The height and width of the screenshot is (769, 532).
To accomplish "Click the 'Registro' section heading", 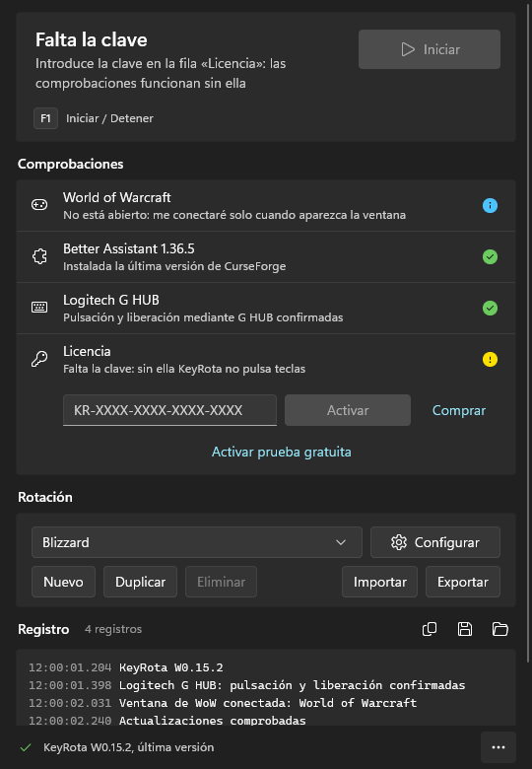I will point(43,629).
